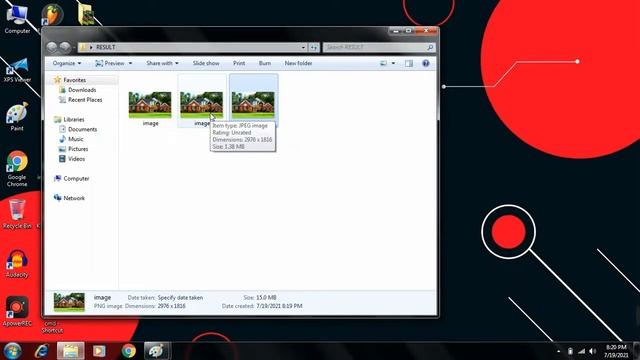Open the taskbar clock showing 8:20 PM
640x360 pixels.
pyautogui.click(x=616, y=351)
